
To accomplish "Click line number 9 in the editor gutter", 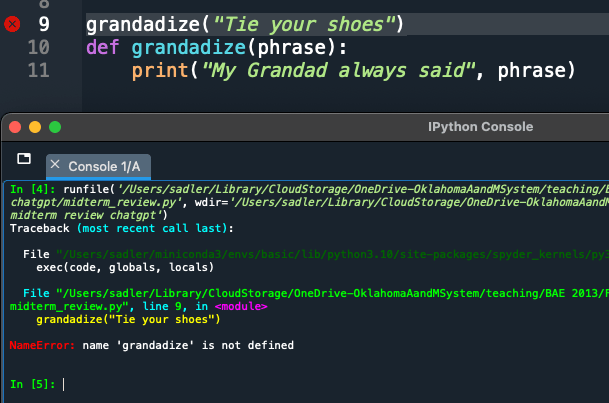I will pos(44,24).
